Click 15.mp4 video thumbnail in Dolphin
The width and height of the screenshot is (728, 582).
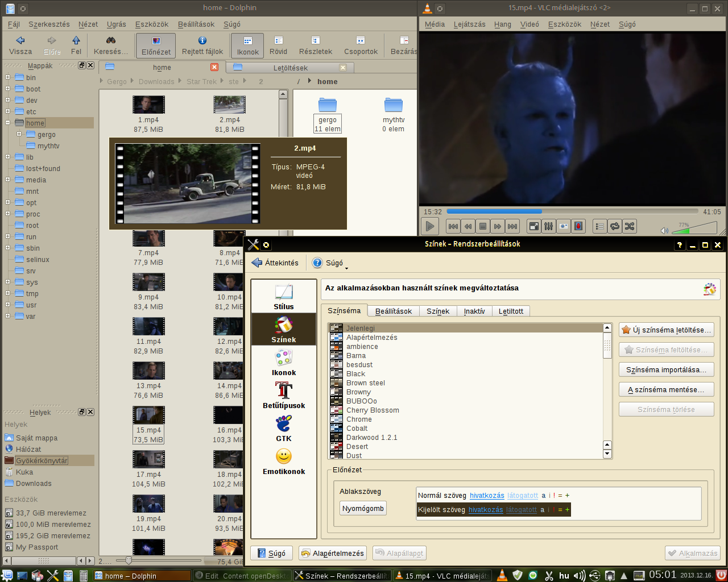[148, 415]
